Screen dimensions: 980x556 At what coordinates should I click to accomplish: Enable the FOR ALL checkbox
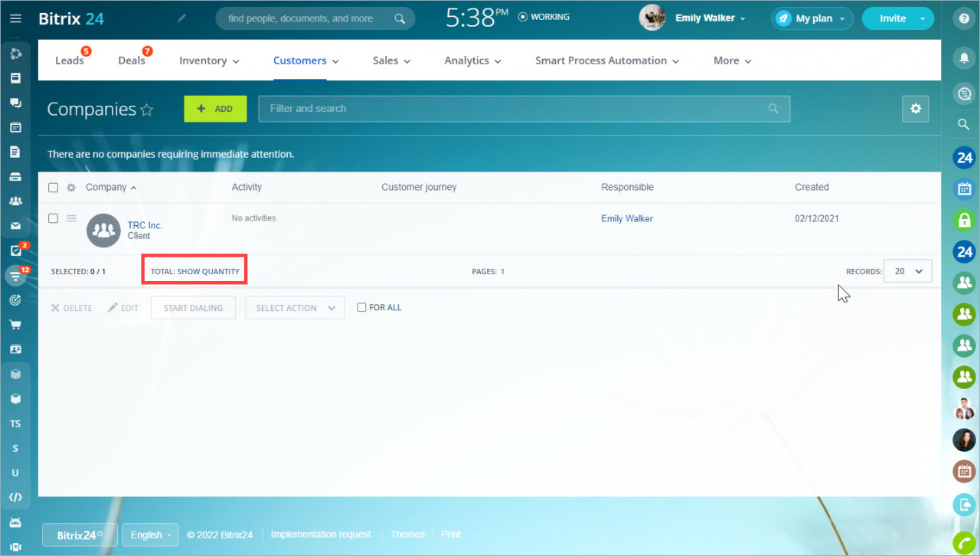361,308
